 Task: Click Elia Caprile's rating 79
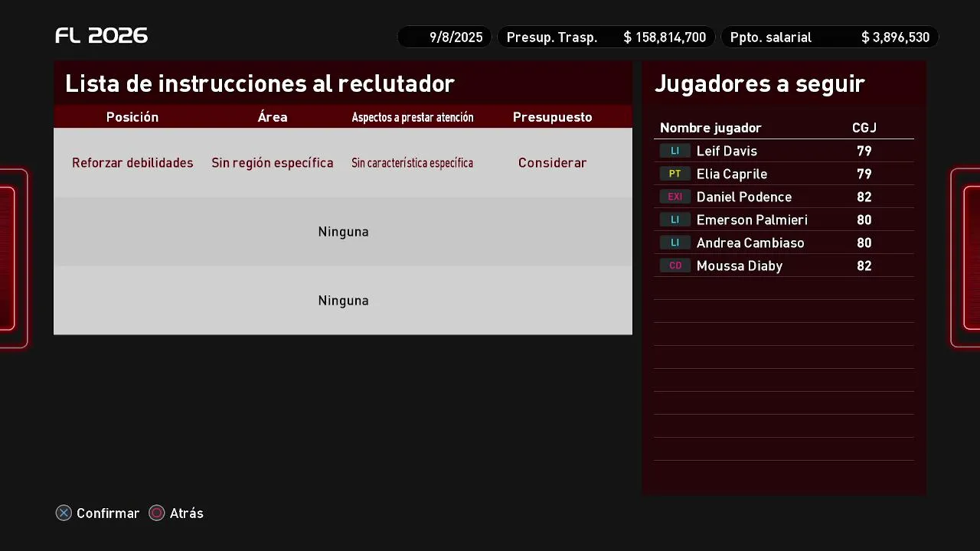tap(864, 174)
